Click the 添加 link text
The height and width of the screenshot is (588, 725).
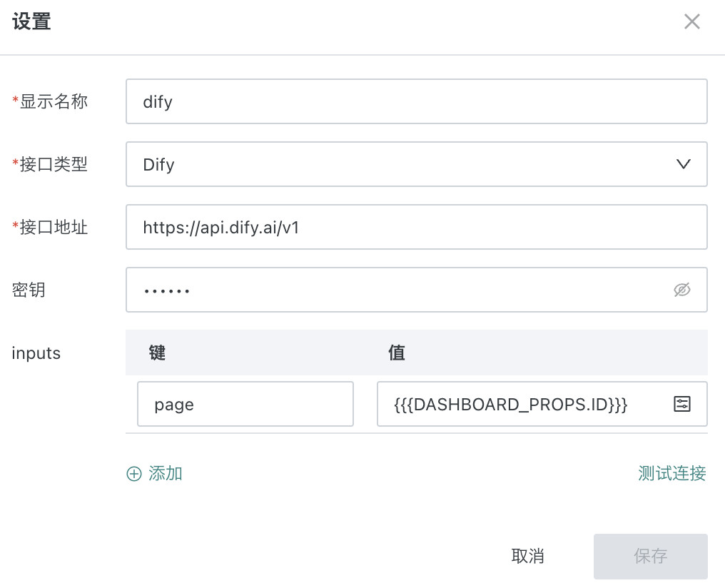(166, 474)
